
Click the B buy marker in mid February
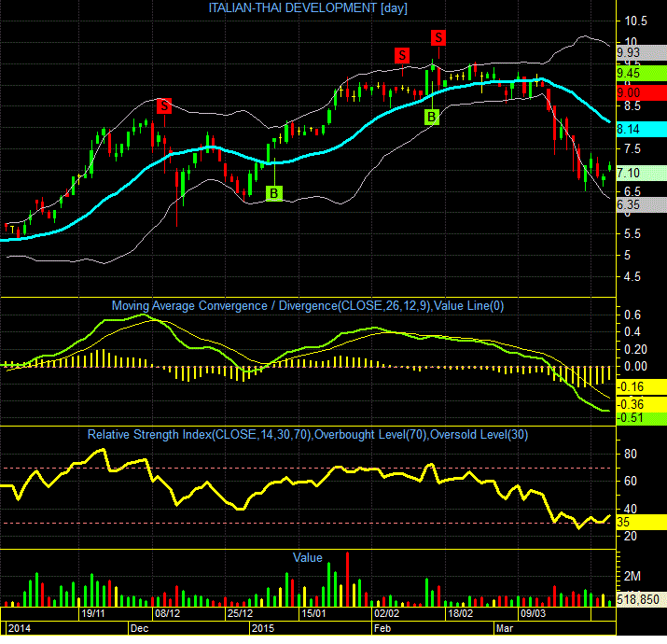[432, 117]
